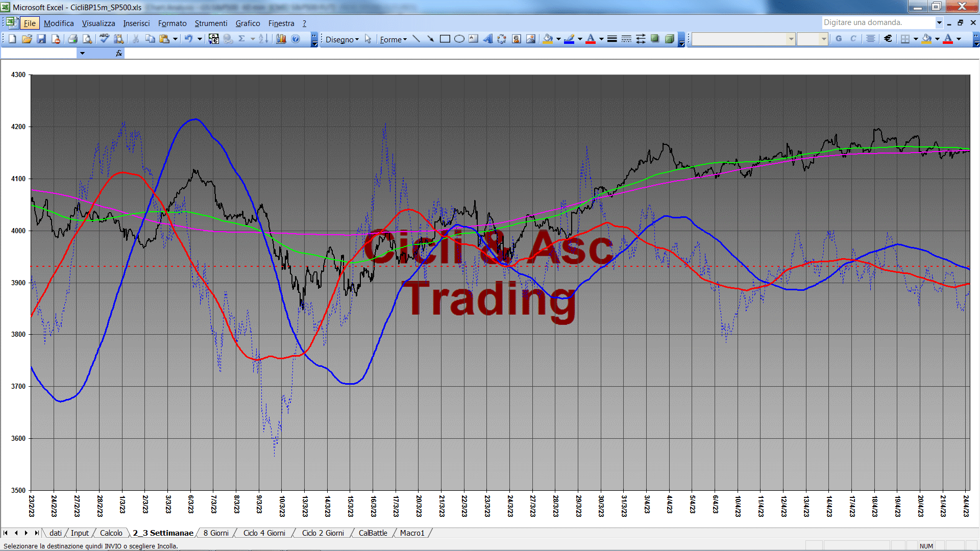Open Arrow Style options
Viewport: 980px width, 551px height.
(x=641, y=39)
